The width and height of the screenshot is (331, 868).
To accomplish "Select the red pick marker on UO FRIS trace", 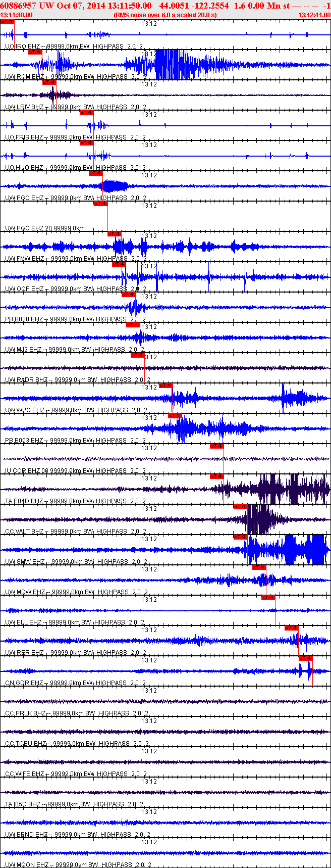I will [87, 112].
